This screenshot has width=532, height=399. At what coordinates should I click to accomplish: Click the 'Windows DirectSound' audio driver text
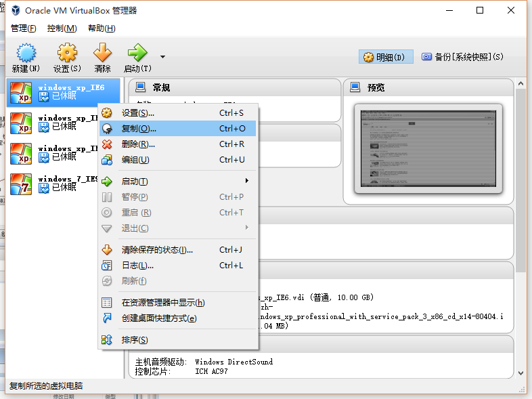[234, 362]
